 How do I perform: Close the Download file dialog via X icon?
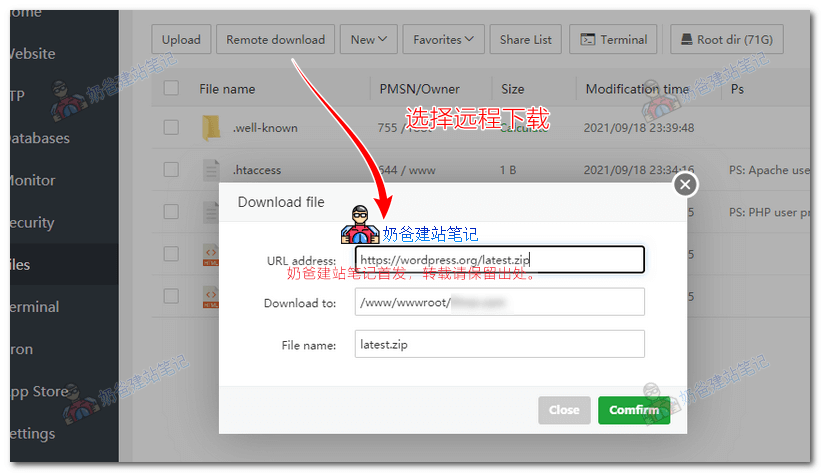point(684,185)
